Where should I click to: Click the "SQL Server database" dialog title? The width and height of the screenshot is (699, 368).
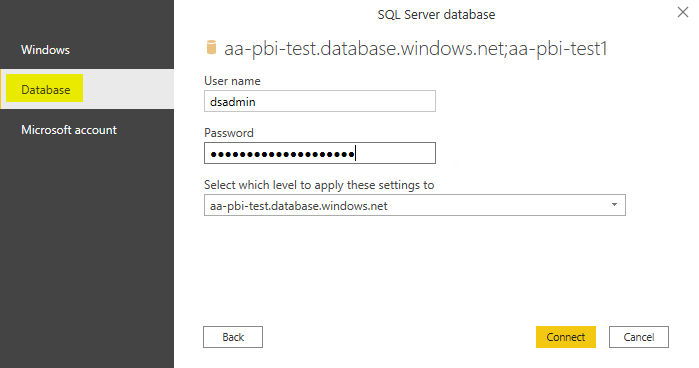pyautogui.click(x=436, y=15)
